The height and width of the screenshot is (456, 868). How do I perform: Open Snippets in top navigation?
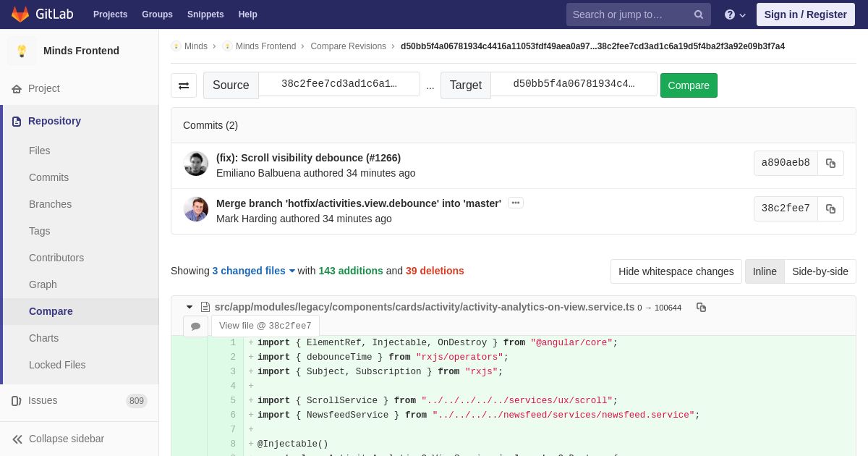coord(205,14)
